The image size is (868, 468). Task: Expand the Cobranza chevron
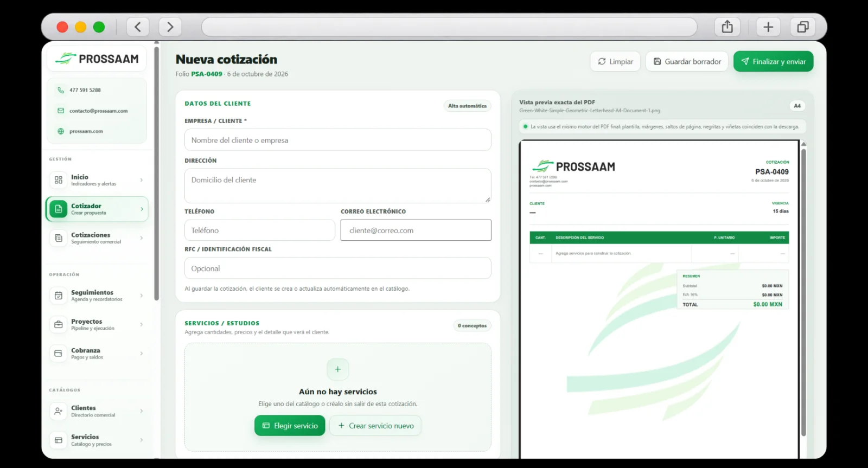coord(142,354)
